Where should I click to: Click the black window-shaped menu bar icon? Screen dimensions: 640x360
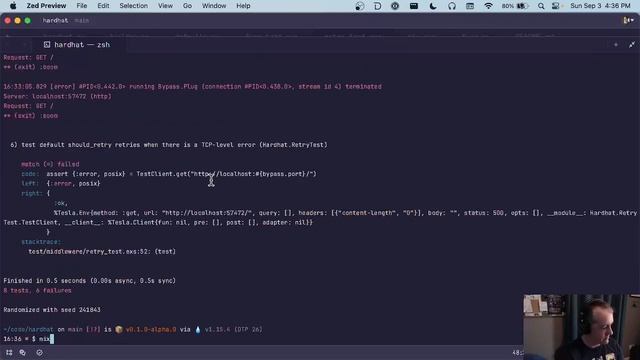pyautogui.click(x=413, y=6)
